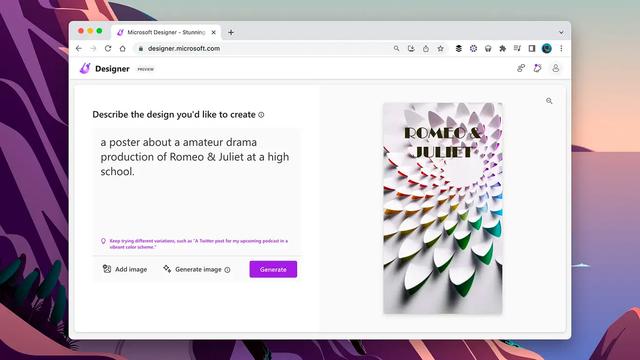Open the browser extensions puzzle icon

pyautogui.click(x=502, y=49)
